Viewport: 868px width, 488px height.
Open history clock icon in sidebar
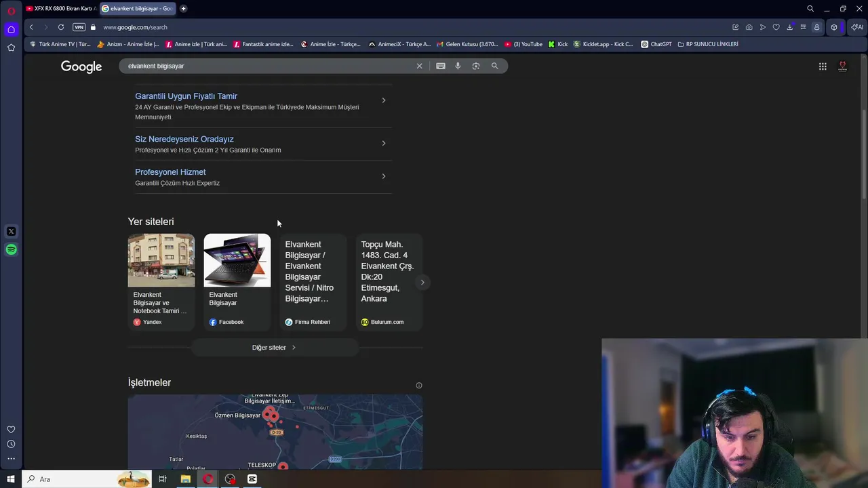click(x=11, y=444)
